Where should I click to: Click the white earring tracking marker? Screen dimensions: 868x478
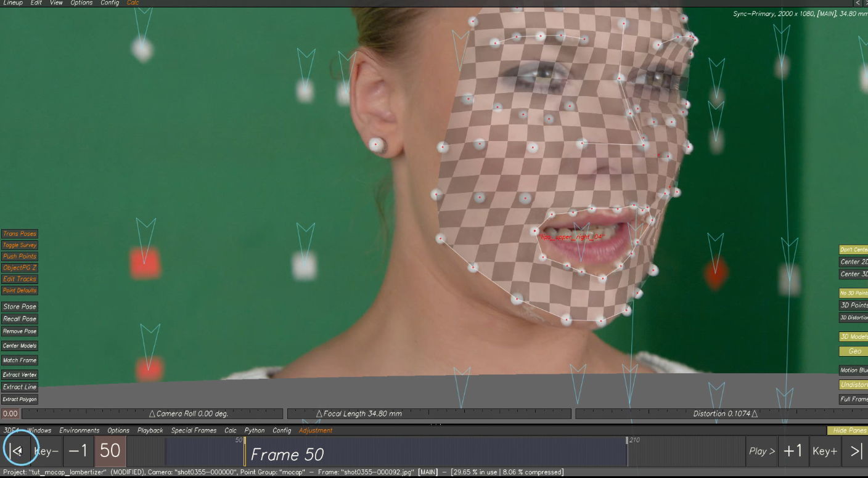pyautogui.click(x=377, y=145)
